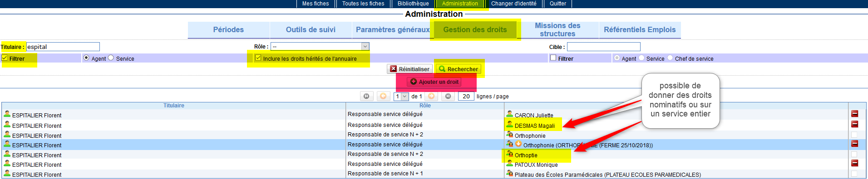Click holder icon in the first ESPITALIER row
The image size is (868, 179).
click(7, 114)
